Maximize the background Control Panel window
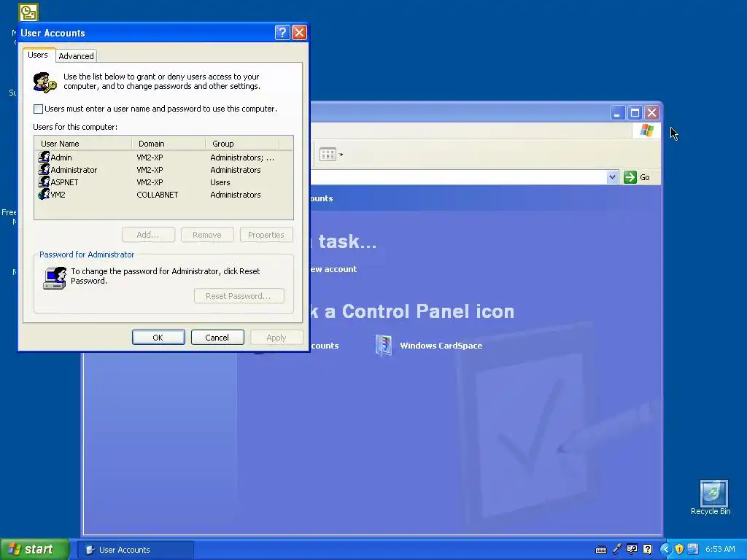The height and width of the screenshot is (560, 747). [635, 113]
